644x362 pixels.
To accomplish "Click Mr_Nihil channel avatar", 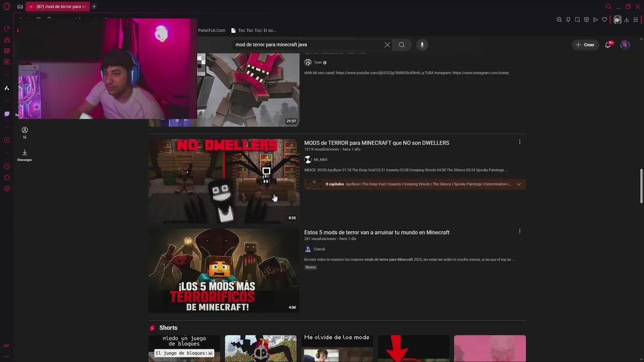I will click(x=308, y=159).
